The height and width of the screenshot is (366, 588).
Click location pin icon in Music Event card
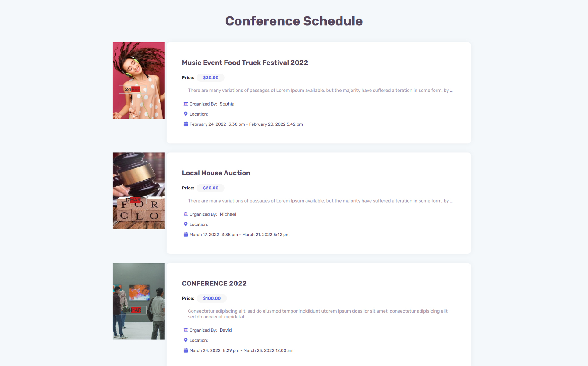point(186,114)
